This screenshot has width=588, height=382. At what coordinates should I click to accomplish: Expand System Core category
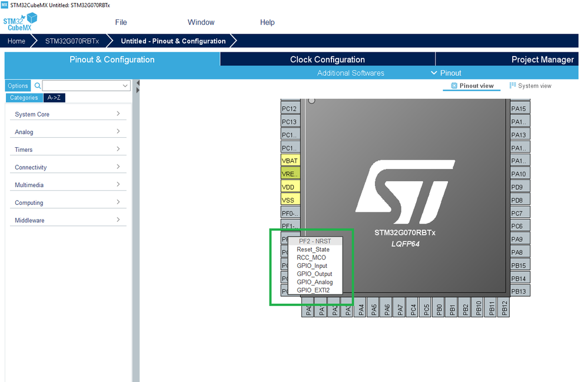(x=68, y=114)
